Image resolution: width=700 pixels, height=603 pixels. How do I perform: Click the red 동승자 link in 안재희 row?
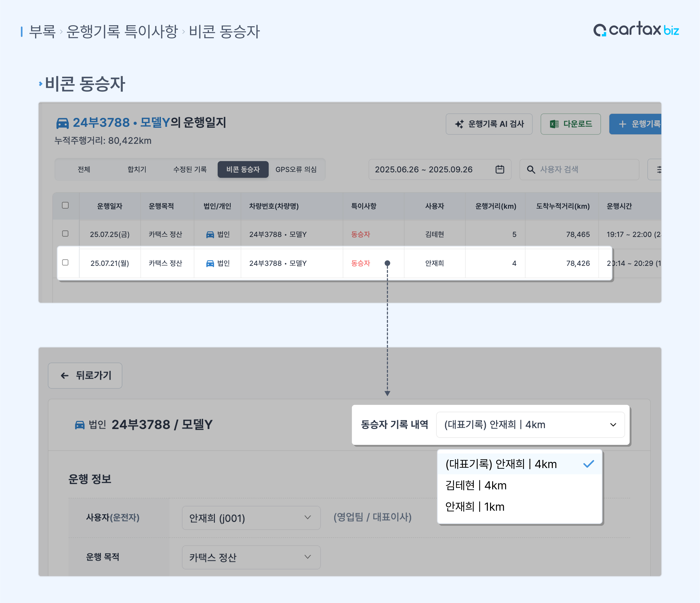(361, 263)
